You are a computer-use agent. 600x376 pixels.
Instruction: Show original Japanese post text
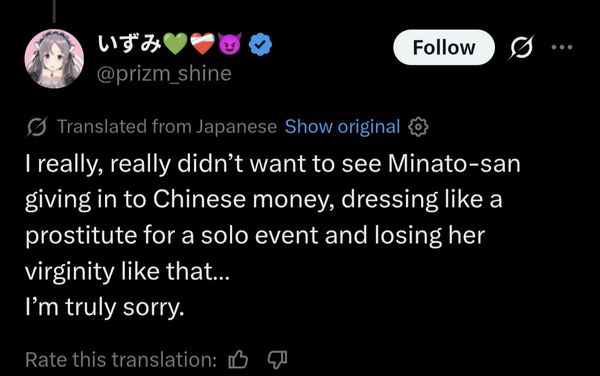point(342,127)
